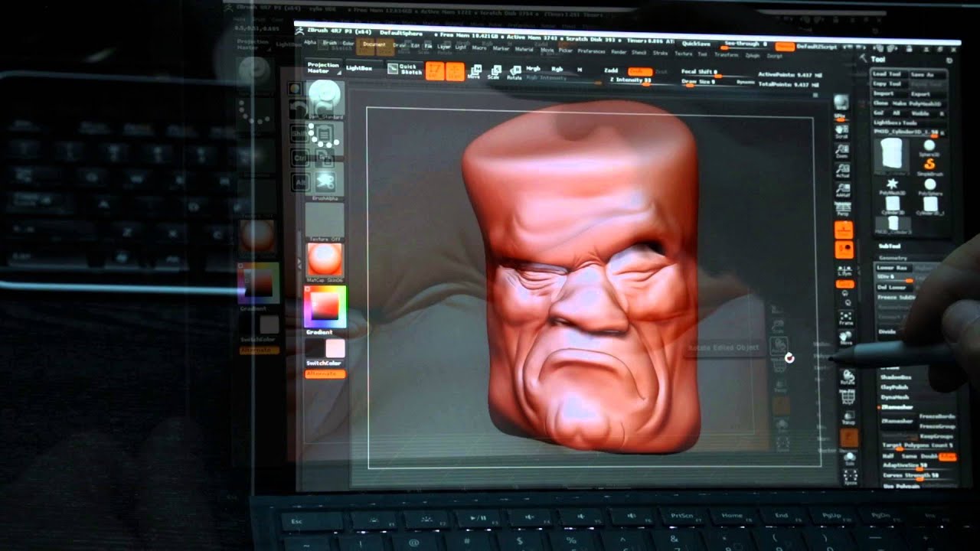Open the current brush thumbnail
980x551 pixels.
tap(325, 99)
